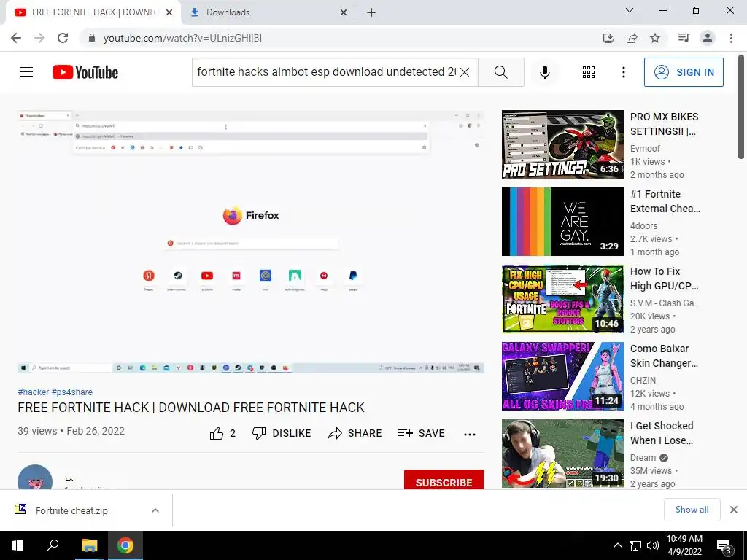Image resolution: width=747 pixels, height=560 pixels.
Task: Click the video player area
Action: point(251,241)
